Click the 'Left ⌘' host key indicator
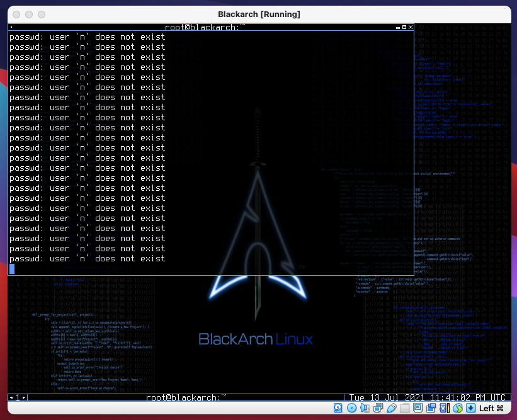The image size is (517, 420). (490, 408)
